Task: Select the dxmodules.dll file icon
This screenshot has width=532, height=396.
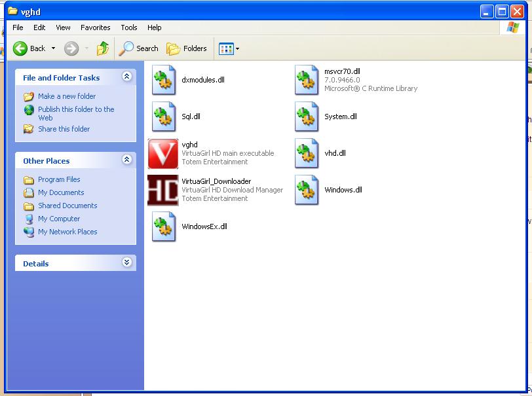Action: 163,80
